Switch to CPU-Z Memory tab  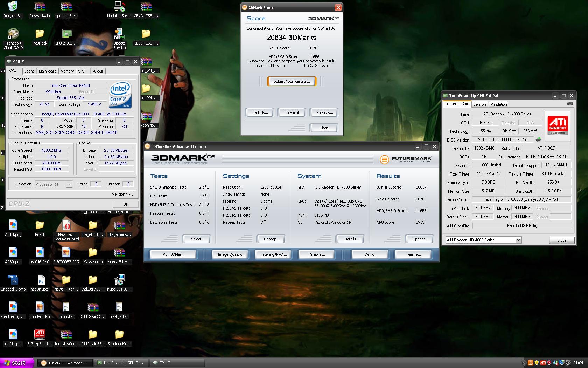click(x=67, y=71)
